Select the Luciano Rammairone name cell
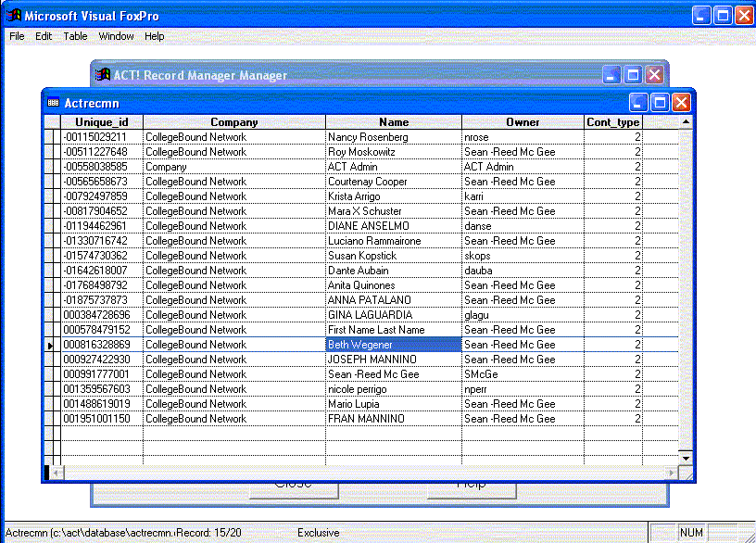Viewport: 756px width, 543px height. (394, 241)
